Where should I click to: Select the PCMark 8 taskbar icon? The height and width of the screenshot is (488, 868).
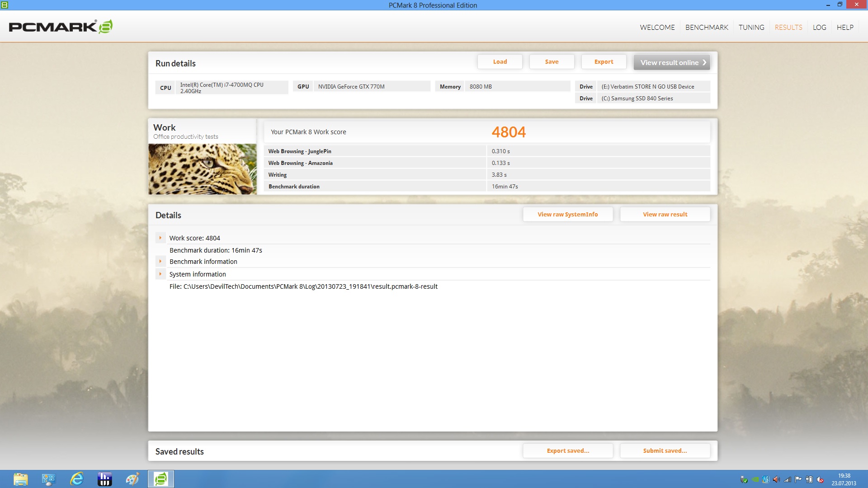point(160,479)
